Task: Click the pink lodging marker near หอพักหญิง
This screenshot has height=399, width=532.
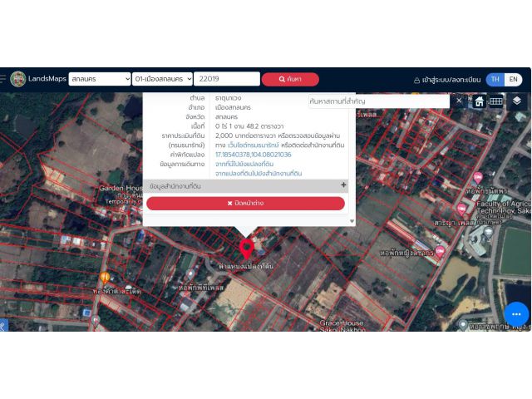Action: click(440, 252)
